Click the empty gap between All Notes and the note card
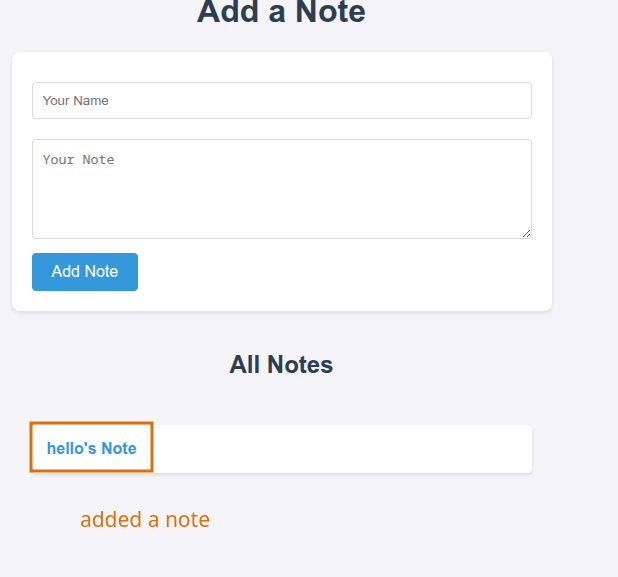The height and width of the screenshot is (577, 618). [281, 402]
